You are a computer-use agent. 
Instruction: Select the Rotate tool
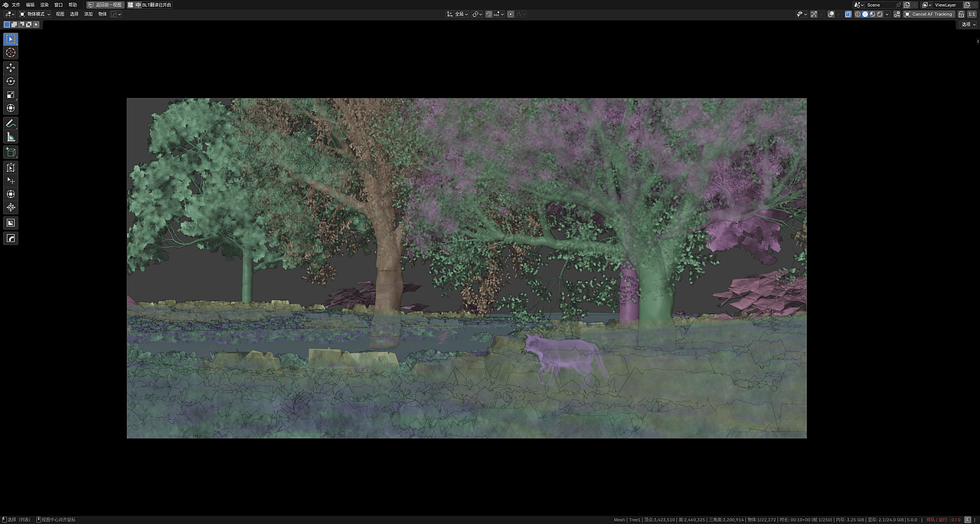[x=11, y=81]
